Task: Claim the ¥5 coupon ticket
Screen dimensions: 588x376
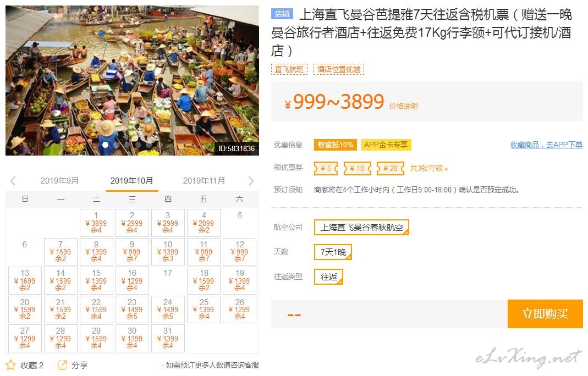Action: click(x=326, y=168)
